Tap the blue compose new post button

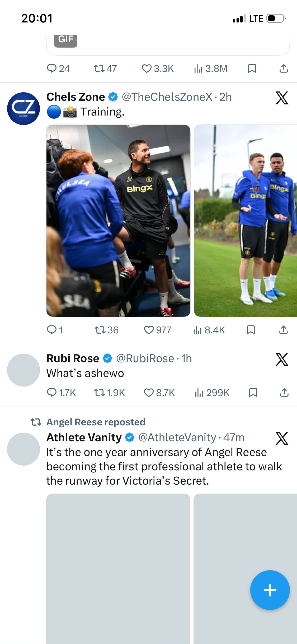(270, 590)
